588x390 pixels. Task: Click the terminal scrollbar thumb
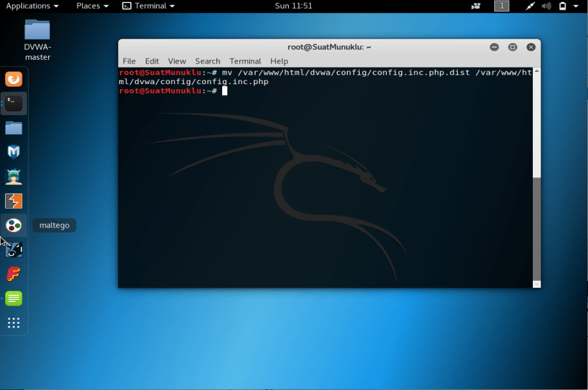point(537,229)
